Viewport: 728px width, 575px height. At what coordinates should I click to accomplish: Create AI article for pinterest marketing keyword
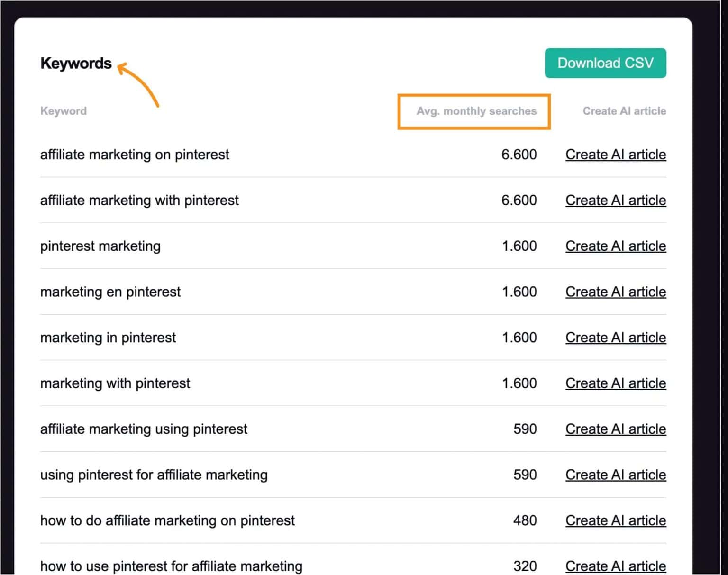[615, 246]
